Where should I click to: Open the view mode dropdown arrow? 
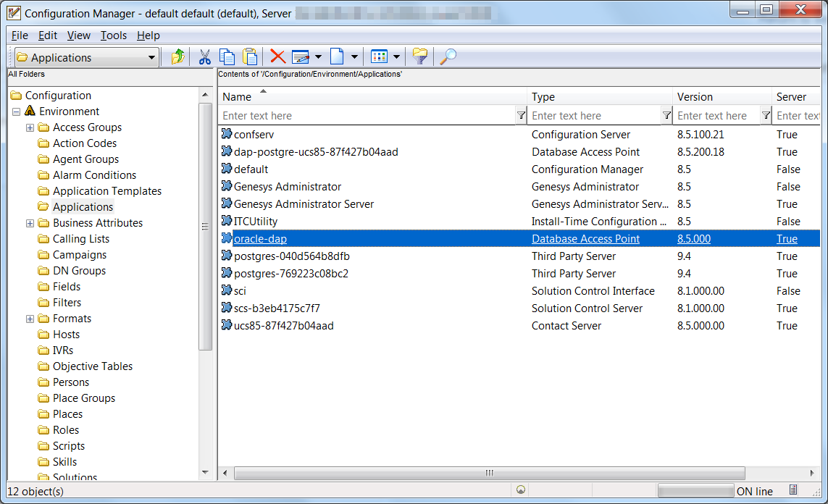[x=396, y=57]
